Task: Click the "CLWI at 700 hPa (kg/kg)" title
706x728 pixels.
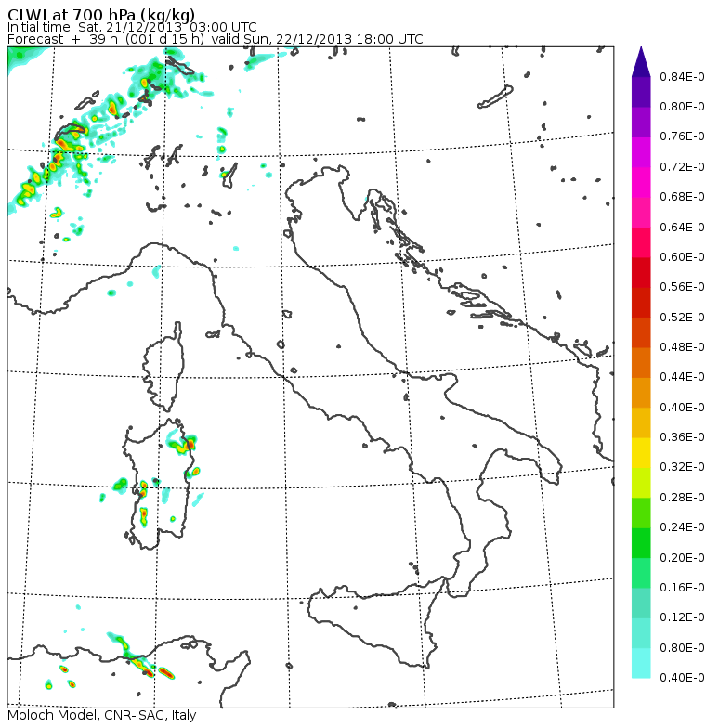Action: click(100, 15)
